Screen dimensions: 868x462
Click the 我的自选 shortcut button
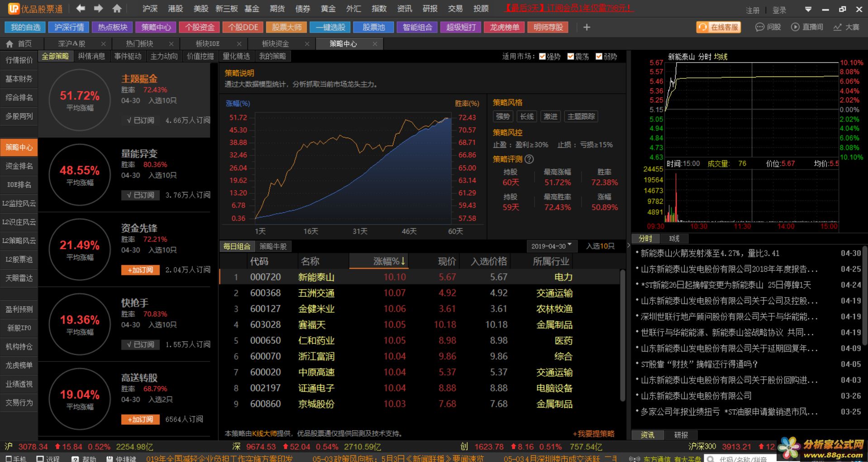point(25,27)
